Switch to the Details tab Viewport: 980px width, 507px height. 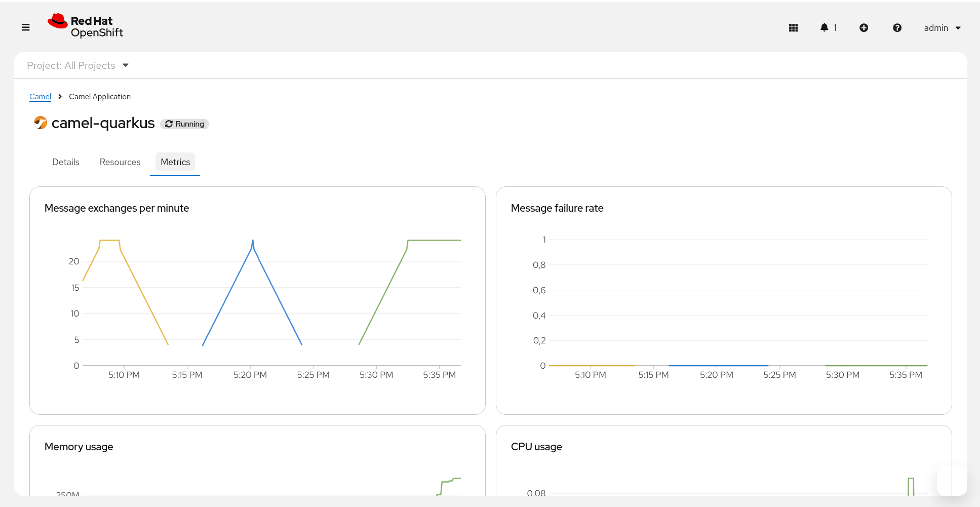pos(66,162)
